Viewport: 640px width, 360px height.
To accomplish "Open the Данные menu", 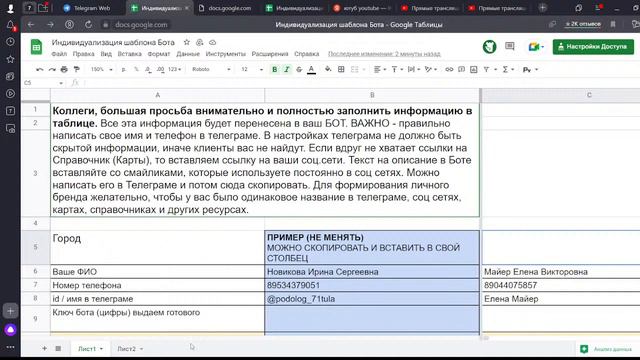I will pos(188,54).
